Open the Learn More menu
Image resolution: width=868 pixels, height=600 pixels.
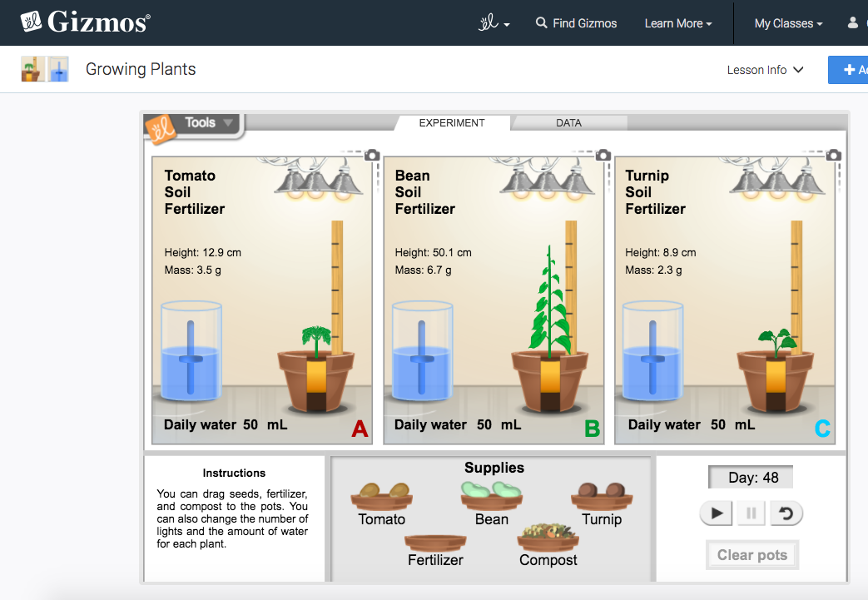click(x=677, y=23)
